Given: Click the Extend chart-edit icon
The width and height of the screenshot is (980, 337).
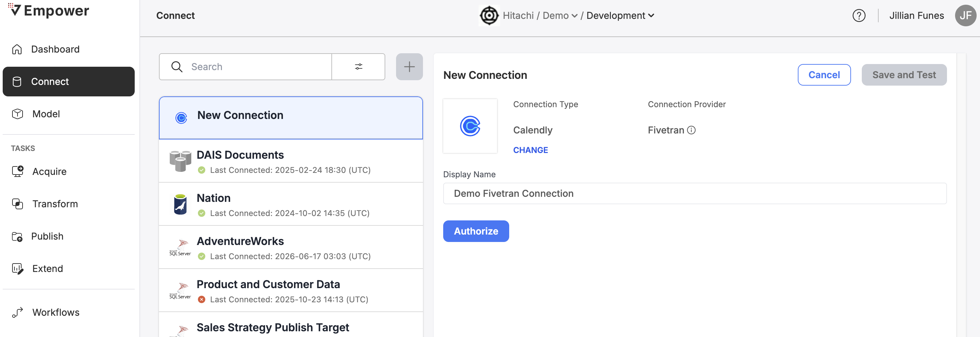Looking at the screenshot, I should tap(18, 269).
